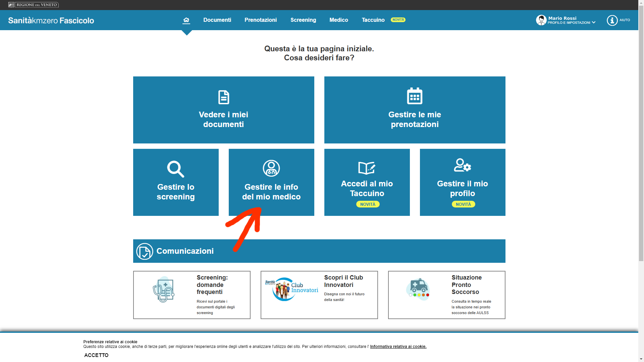The image size is (644, 362).
Task: Go to the Screening menu section
Action: (x=303, y=20)
